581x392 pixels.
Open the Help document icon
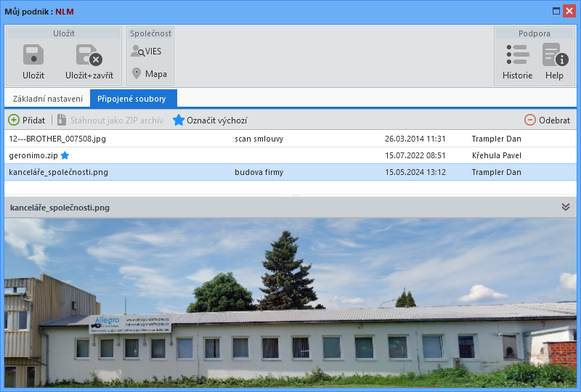click(555, 55)
